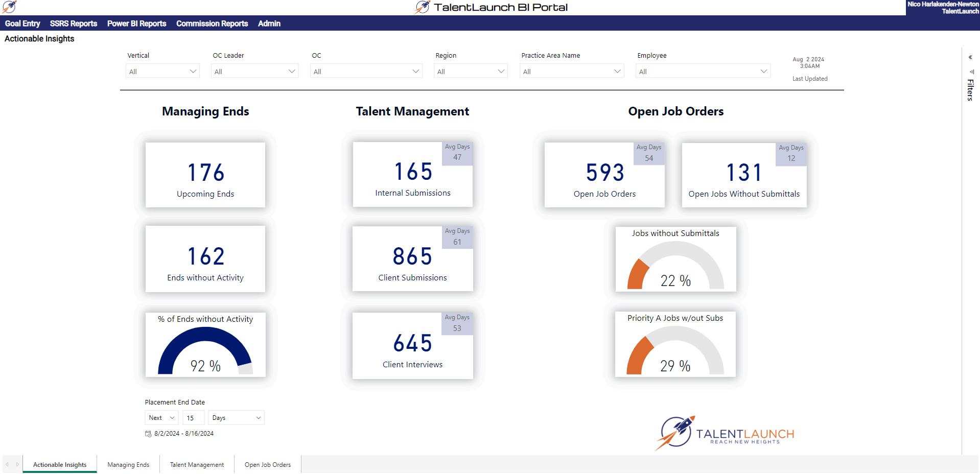
Task: Open the Admin menu
Action: [269, 23]
